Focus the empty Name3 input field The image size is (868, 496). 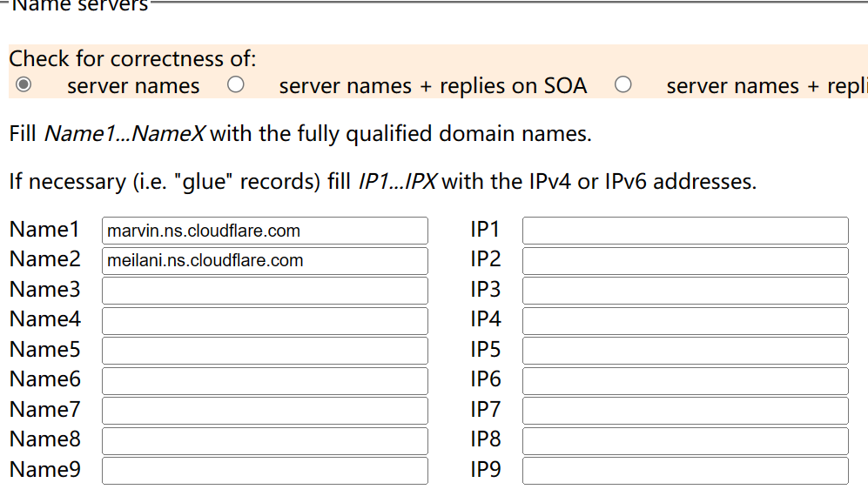click(265, 291)
